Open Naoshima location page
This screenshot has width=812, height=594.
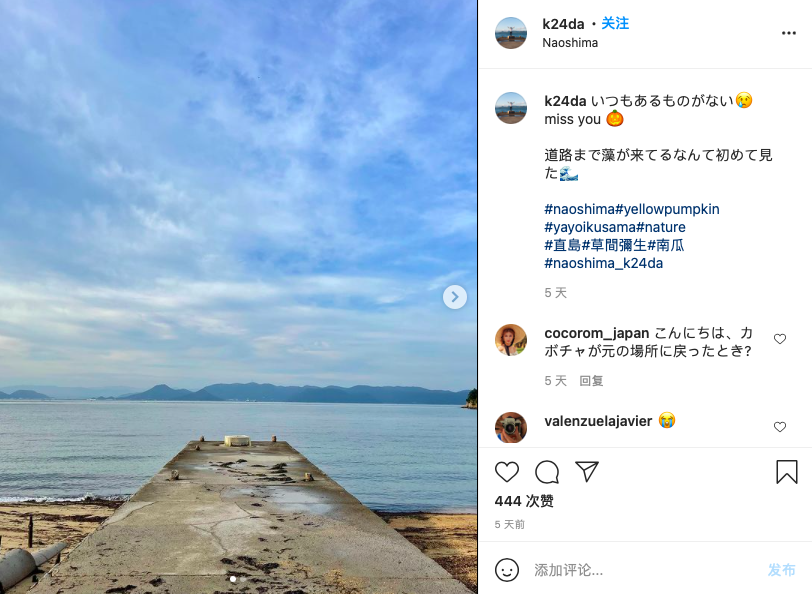(570, 43)
